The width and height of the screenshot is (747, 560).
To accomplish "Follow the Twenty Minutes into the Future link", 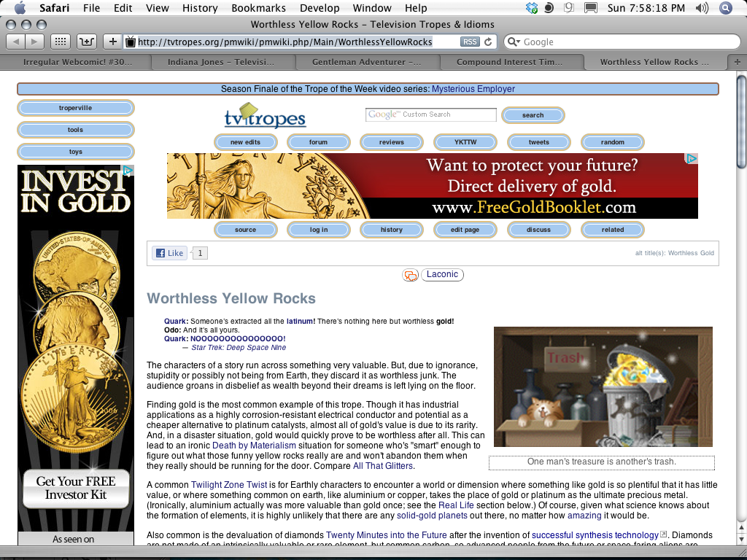I will pos(387,535).
